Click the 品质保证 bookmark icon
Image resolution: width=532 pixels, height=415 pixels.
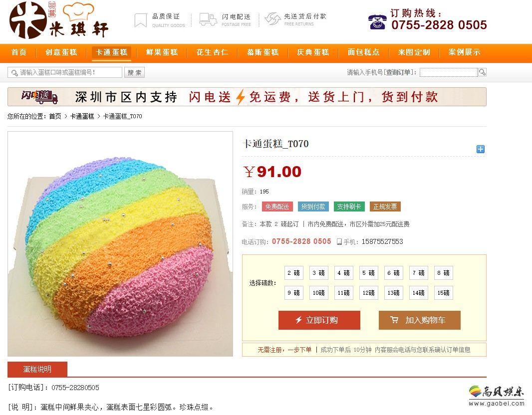[x=140, y=20]
